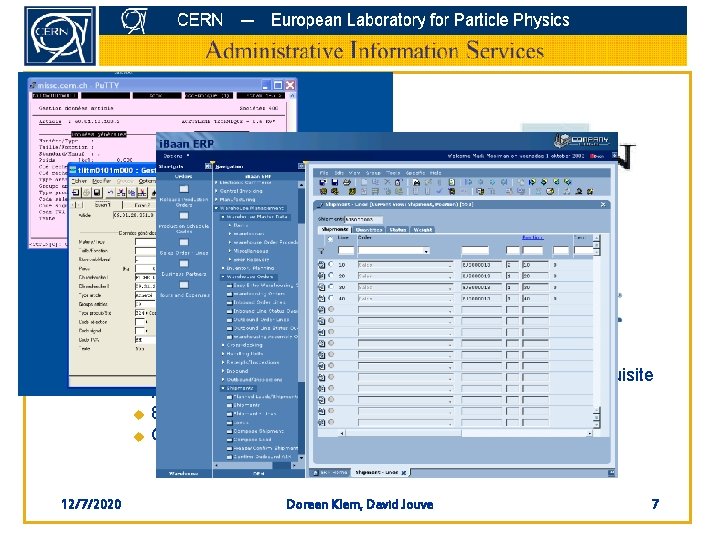The width and height of the screenshot is (720, 540).
Task: Click the printer icon in iBaan toolbar
Action: pyautogui.click(x=346, y=182)
